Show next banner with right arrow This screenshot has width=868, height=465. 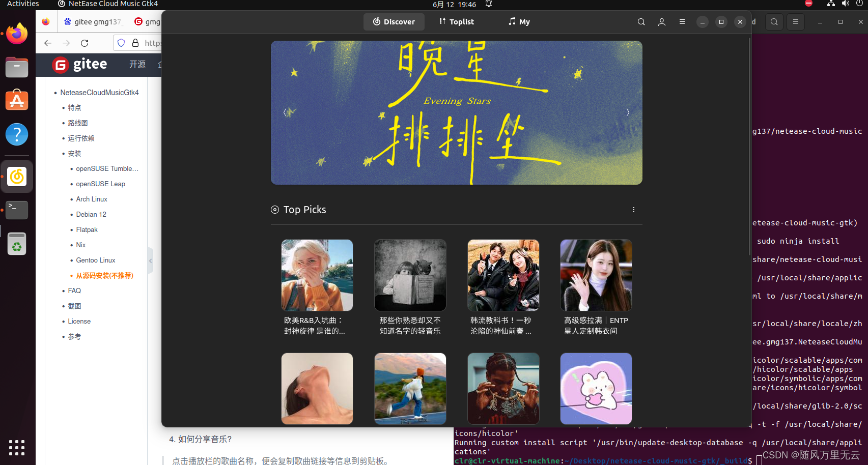click(x=628, y=112)
